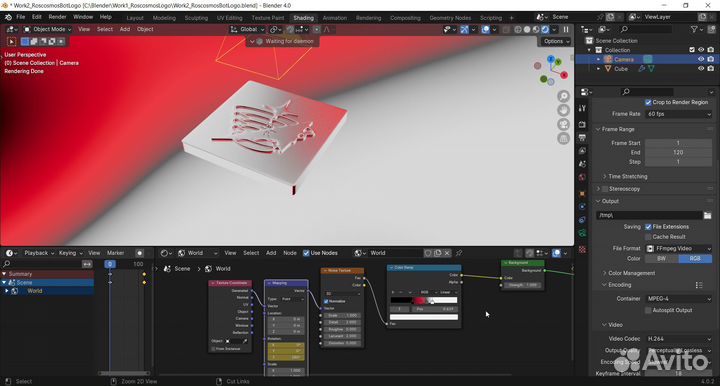Image resolution: width=720 pixels, height=386 pixels.
Task: Add a new workspace with plus tab
Action: click(512, 18)
